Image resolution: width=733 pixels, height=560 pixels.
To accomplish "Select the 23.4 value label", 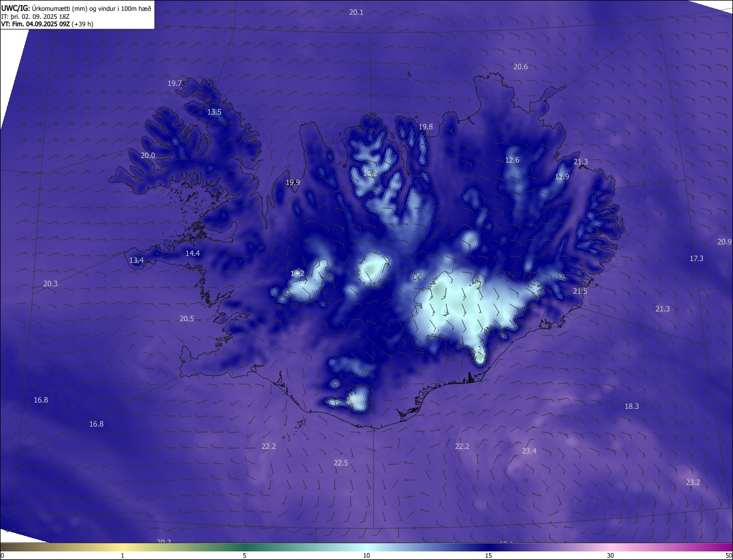I will [x=529, y=451].
